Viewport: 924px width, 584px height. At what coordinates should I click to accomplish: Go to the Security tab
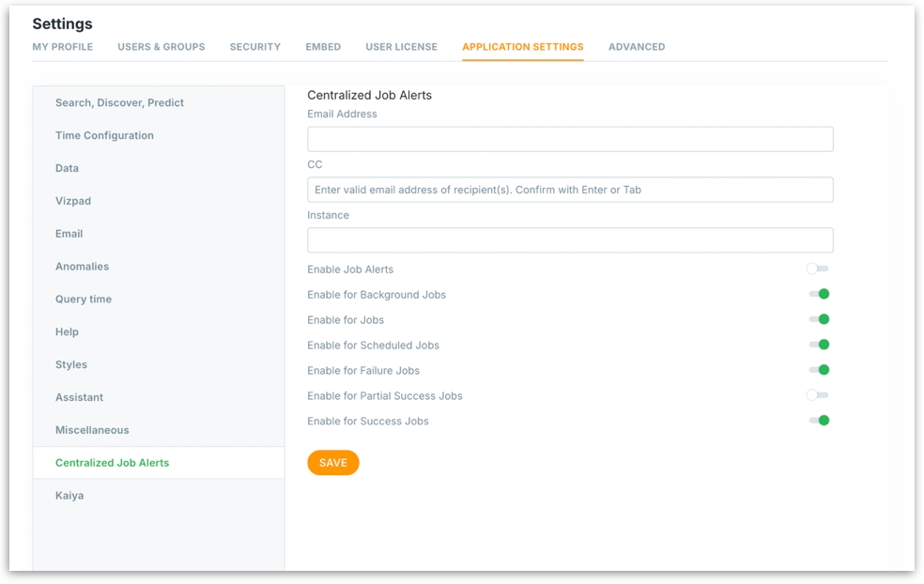pyautogui.click(x=255, y=47)
